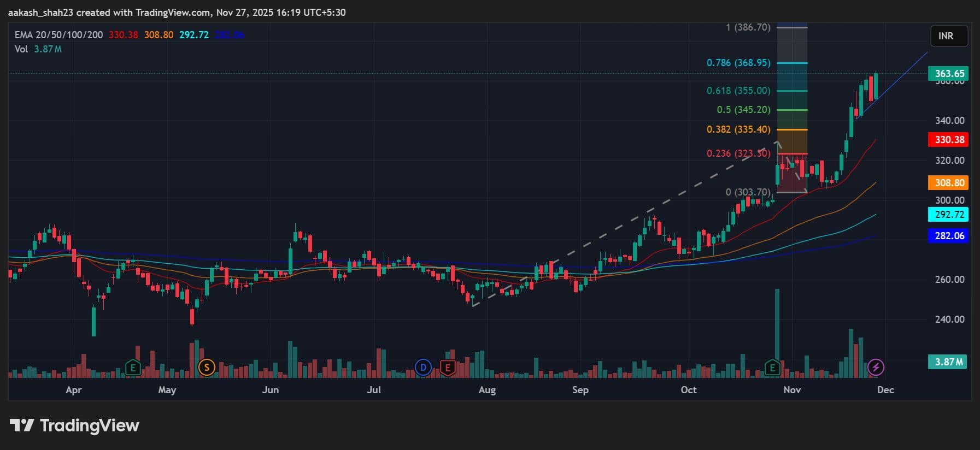Click the green earnings icon before May
980x450 pixels.
[x=132, y=368]
